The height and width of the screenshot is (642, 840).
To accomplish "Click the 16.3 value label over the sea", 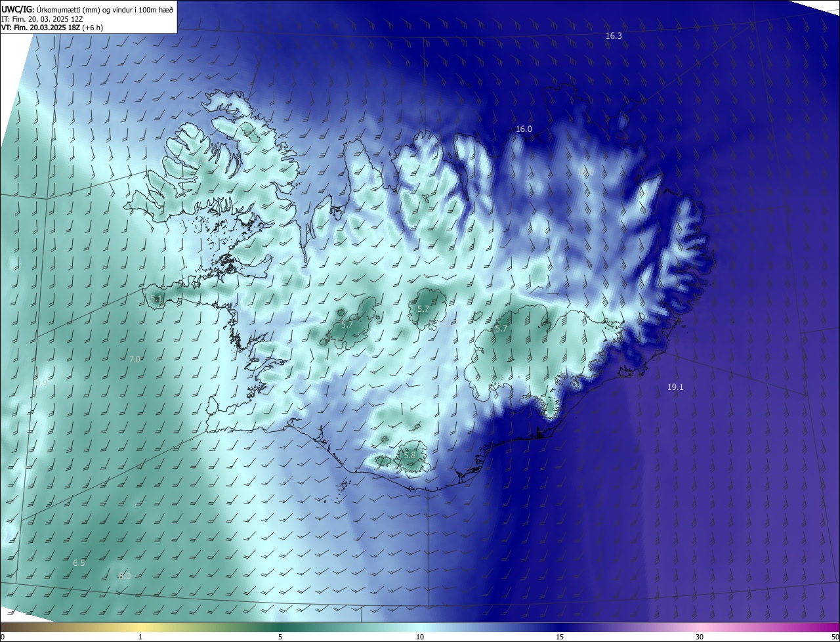I will pos(614,36).
